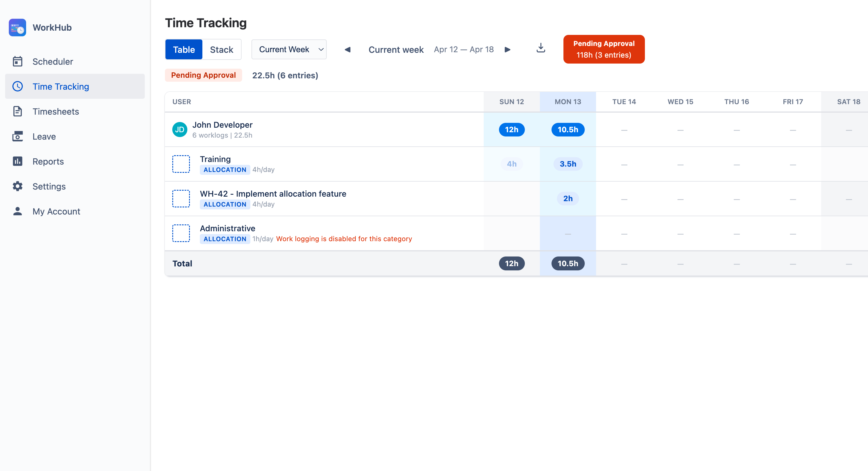Open the Current Week period dropdown
Image resolution: width=868 pixels, height=471 pixels.
289,50
